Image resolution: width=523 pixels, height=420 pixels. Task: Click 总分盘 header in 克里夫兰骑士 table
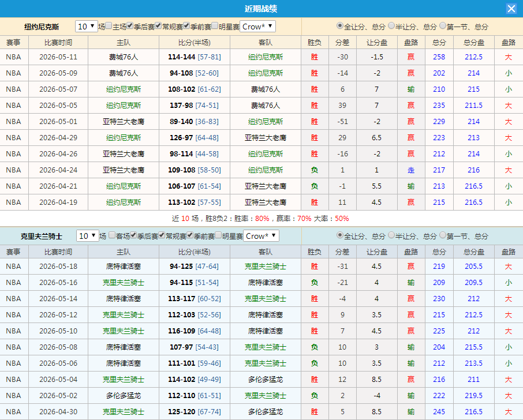click(473, 252)
